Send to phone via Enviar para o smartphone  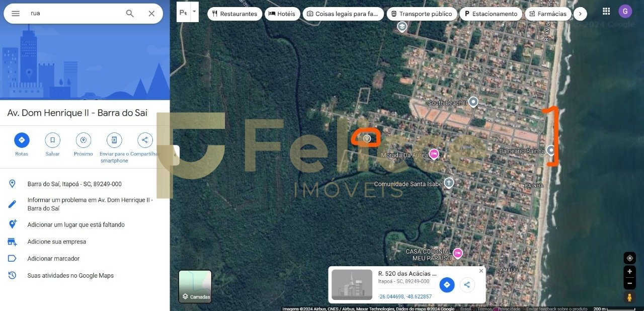pos(114,140)
